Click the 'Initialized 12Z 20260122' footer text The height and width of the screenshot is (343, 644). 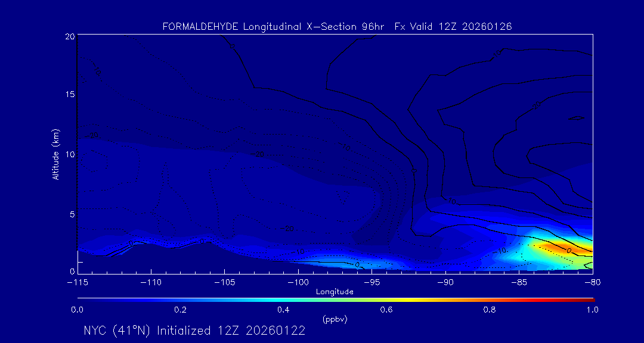[231, 330]
